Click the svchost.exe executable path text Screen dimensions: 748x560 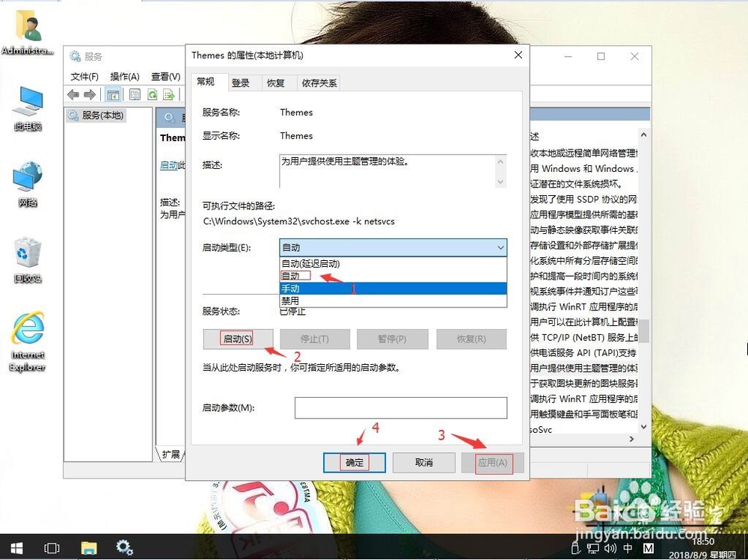tap(299, 221)
